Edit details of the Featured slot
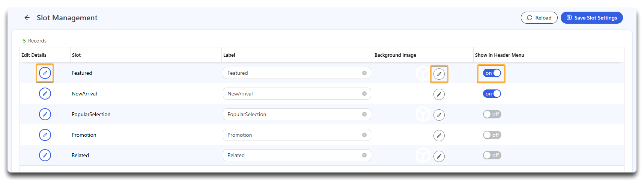Image resolution: width=644 pixels, height=180 pixels. click(45, 73)
